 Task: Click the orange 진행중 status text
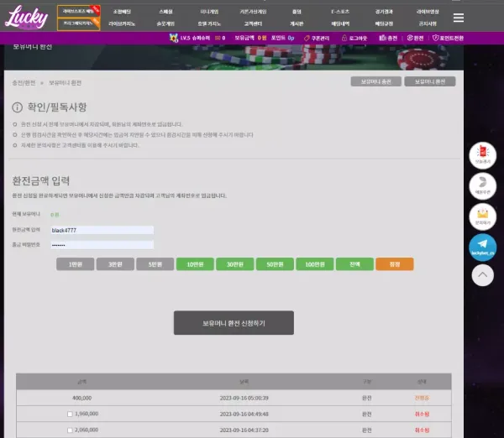422,398
